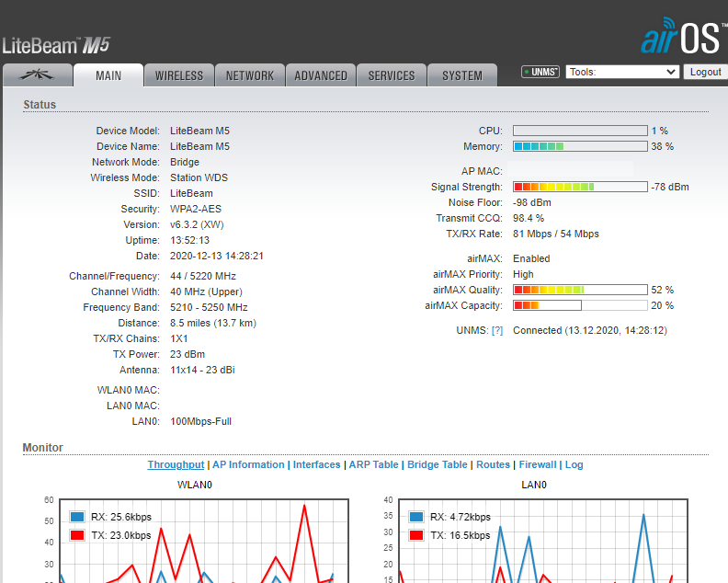Open the Routes monitor link
728x583 pixels.
pos(493,464)
